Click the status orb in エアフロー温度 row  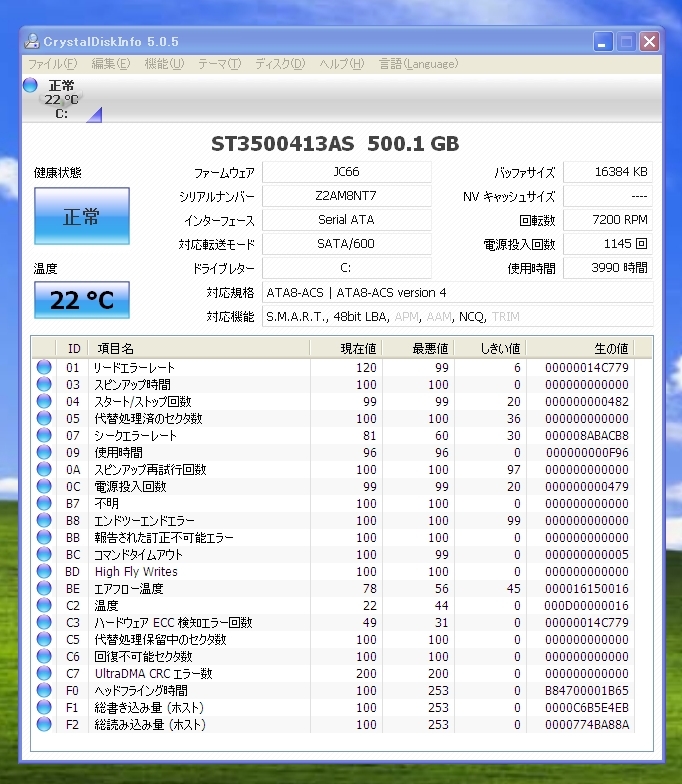(44, 588)
